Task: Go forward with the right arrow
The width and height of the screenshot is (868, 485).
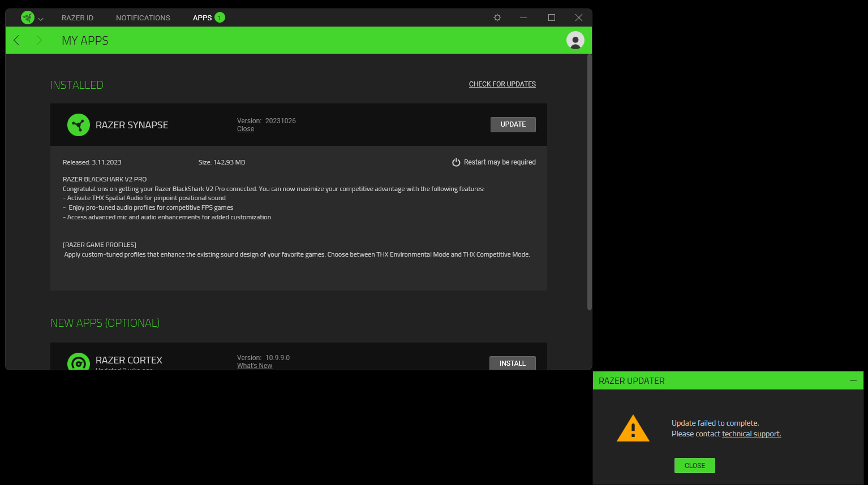Action: [39, 40]
